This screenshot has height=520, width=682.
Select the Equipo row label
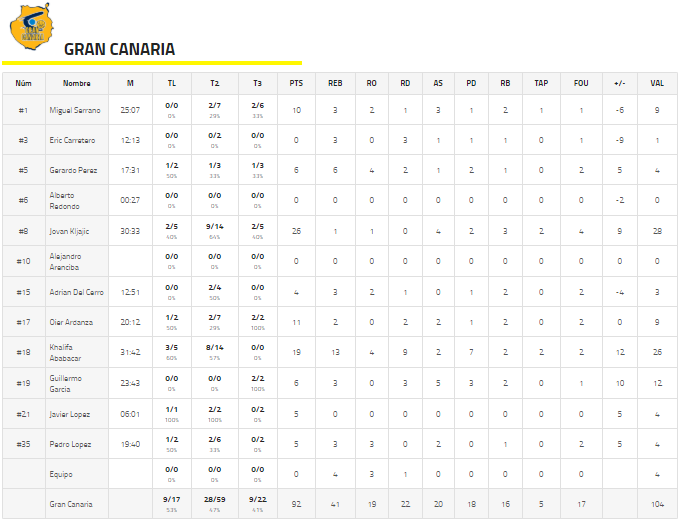click(61, 474)
